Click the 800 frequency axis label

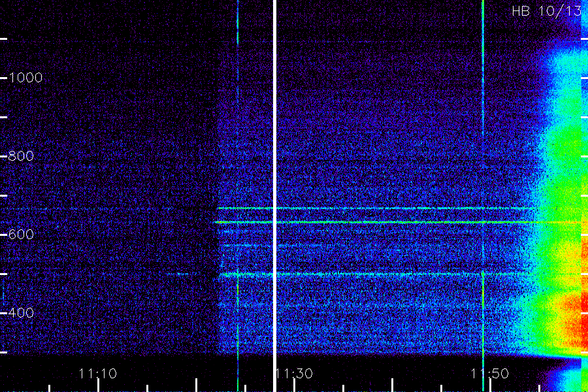pos(21,156)
